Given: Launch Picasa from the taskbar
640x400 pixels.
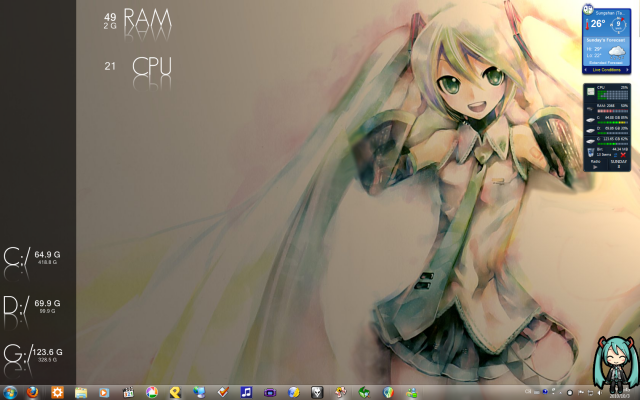Looking at the screenshot, I should (152, 393).
